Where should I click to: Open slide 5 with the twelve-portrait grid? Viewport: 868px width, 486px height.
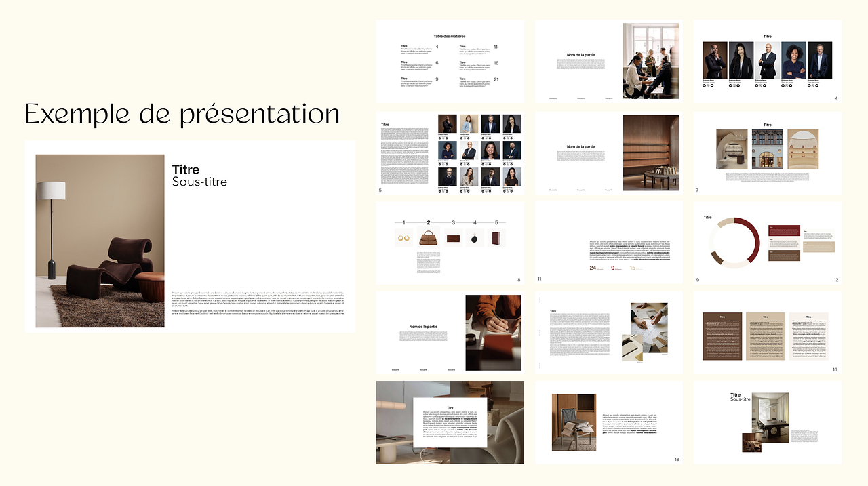pos(450,154)
